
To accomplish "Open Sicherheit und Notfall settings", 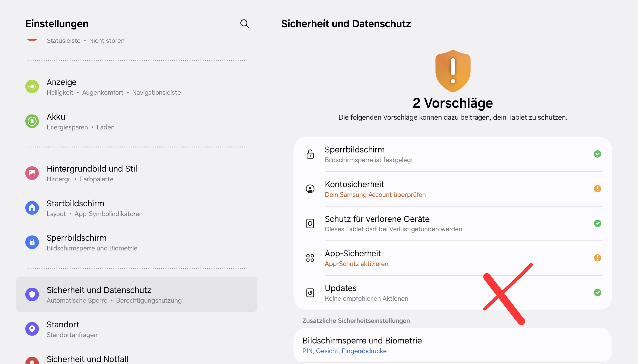I will [x=87, y=359].
